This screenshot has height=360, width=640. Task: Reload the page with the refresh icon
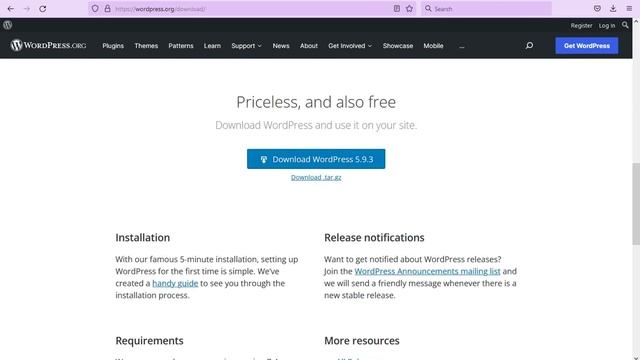click(42, 9)
